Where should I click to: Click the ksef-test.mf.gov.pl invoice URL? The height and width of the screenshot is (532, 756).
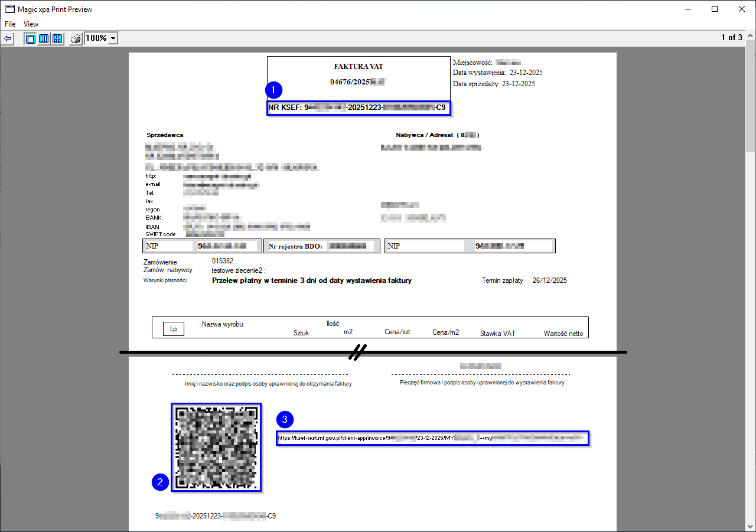click(433, 439)
